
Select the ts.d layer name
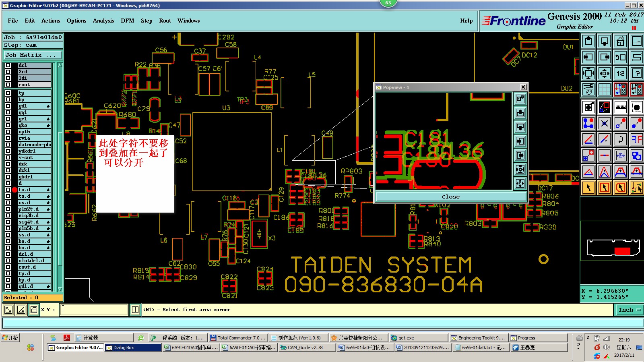[x=35, y=196]
